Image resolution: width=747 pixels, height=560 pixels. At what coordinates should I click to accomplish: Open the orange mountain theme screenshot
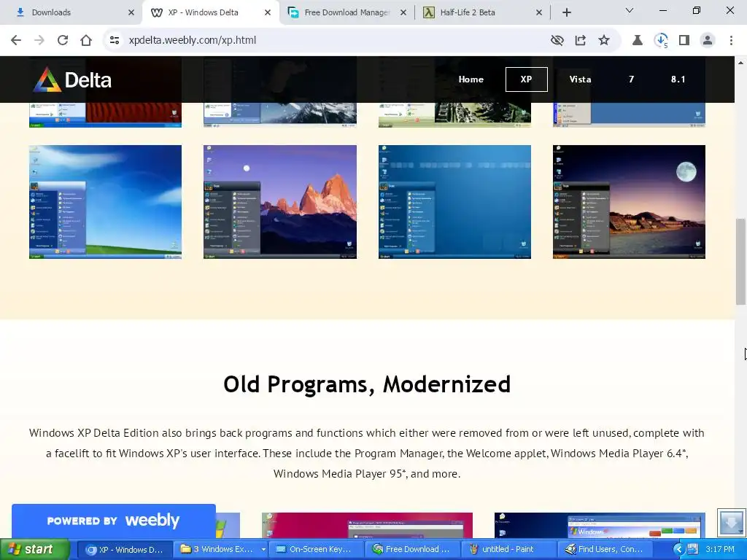(280, 202)
